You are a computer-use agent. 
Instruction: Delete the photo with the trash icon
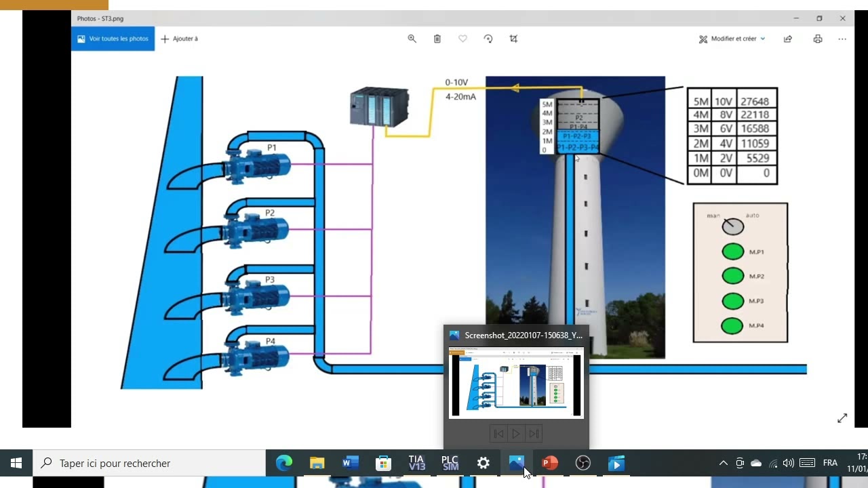point(437,39)
